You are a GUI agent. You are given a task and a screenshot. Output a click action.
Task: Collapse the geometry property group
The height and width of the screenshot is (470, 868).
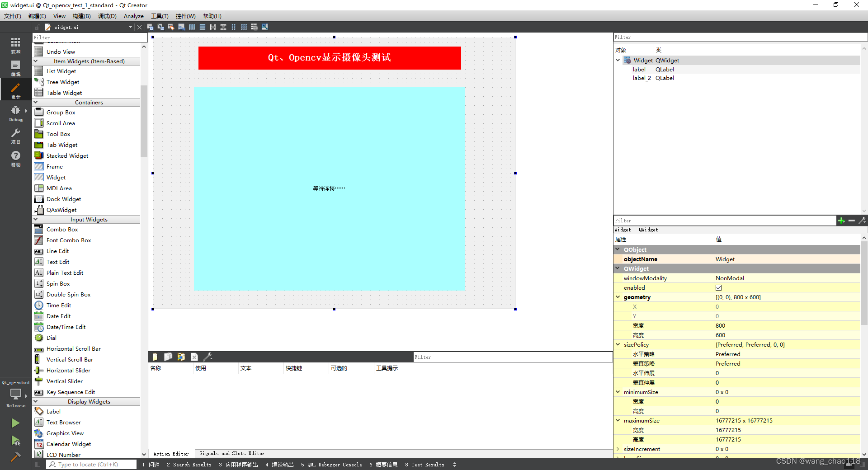(618, 297)
